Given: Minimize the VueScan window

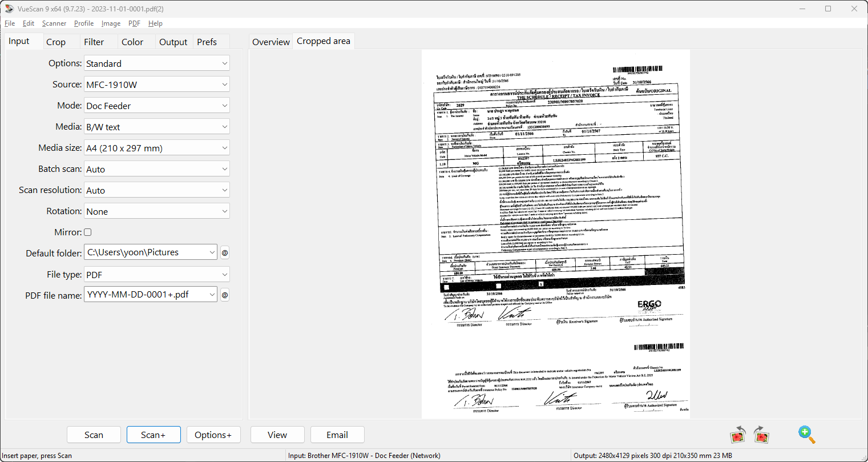Looking at the screenshot, I should [802, 9].
